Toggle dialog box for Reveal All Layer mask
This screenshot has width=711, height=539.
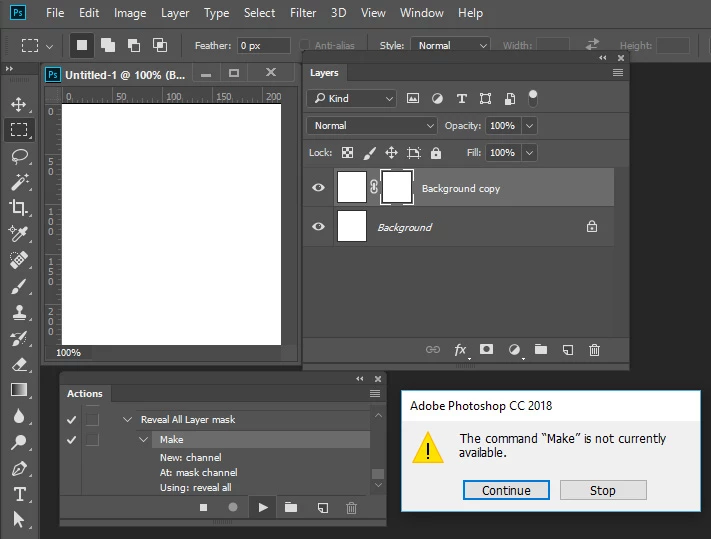click(x=92, y=420)
